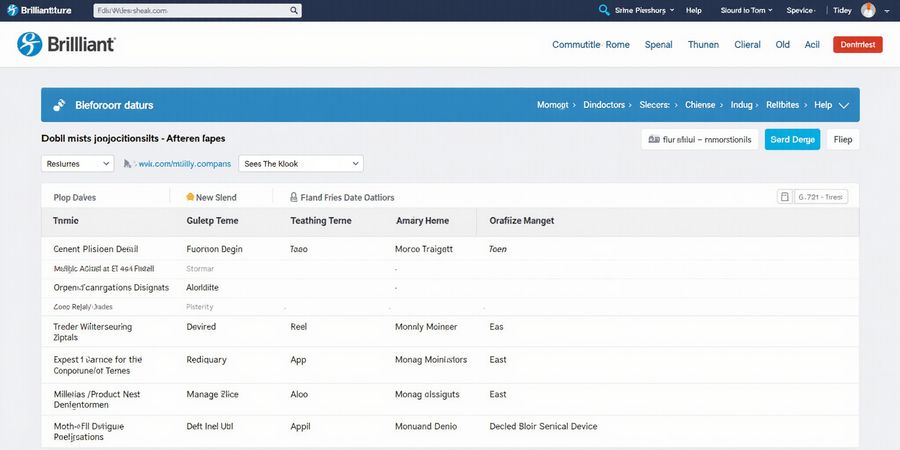Go to Commutitle Rome nav item
900x450 pixels.
[x=591, y=44]
